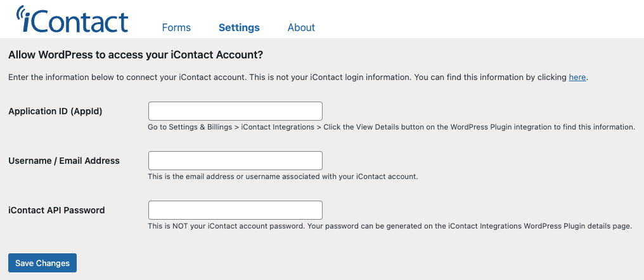Switch to the Settings tab
This screenshot has width=644, height=280.
239,27
